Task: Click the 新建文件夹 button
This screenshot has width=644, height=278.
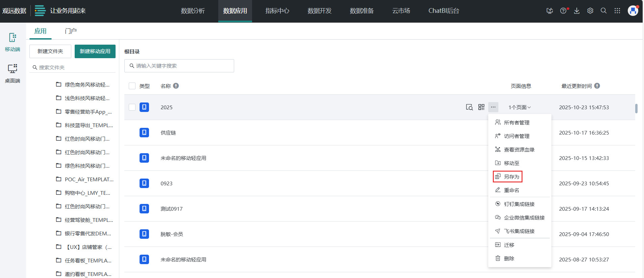Action: [x=50, y=51]
